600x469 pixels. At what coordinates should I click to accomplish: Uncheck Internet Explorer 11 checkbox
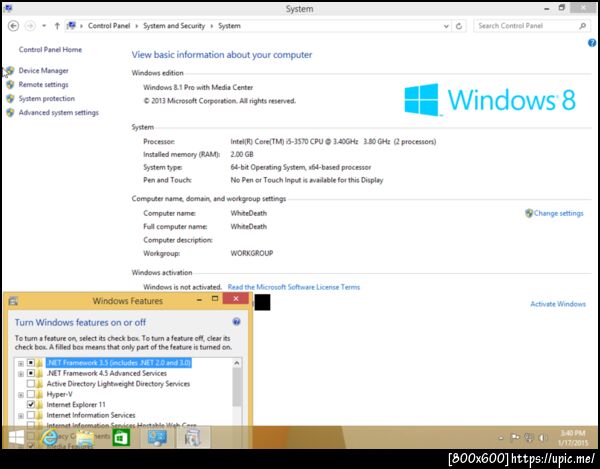coord(31,404)
